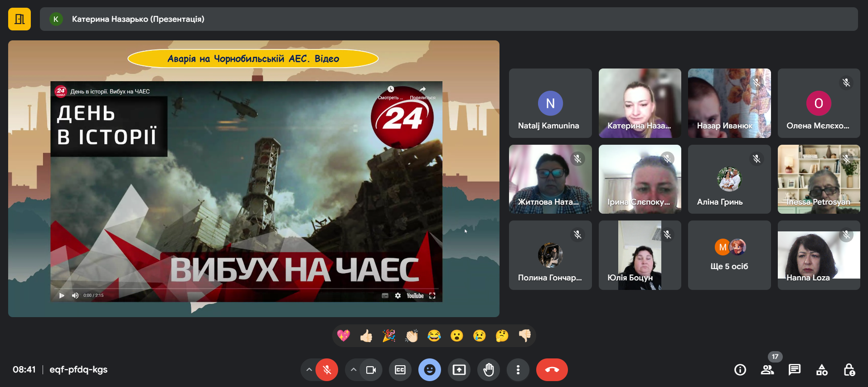Turn on closed captions

pos(400,370)
